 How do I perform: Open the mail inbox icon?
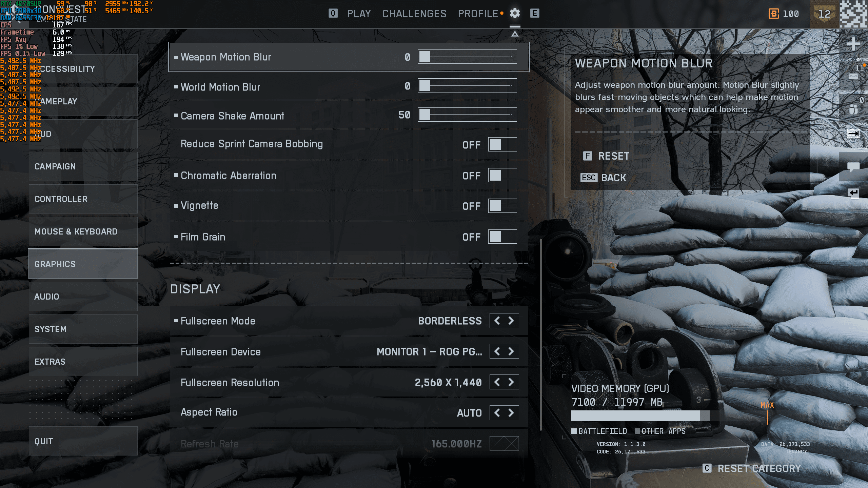(853, 76)
